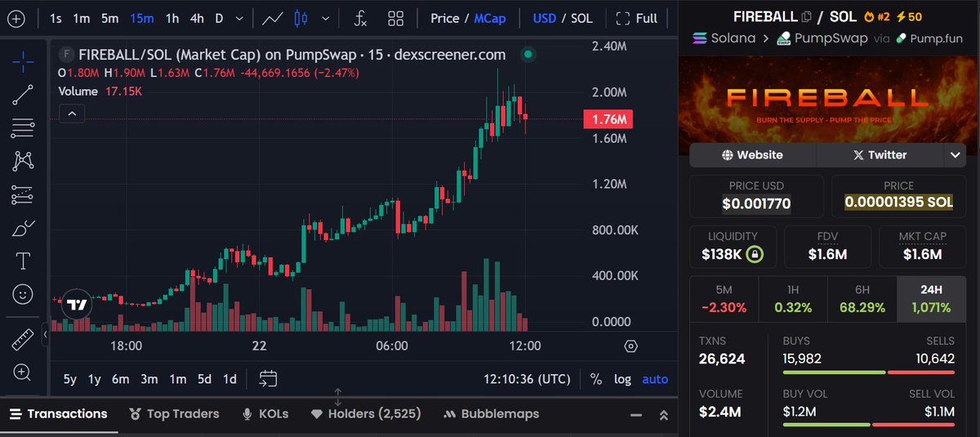Open the token Website link
980x437 pixels.
753,154
